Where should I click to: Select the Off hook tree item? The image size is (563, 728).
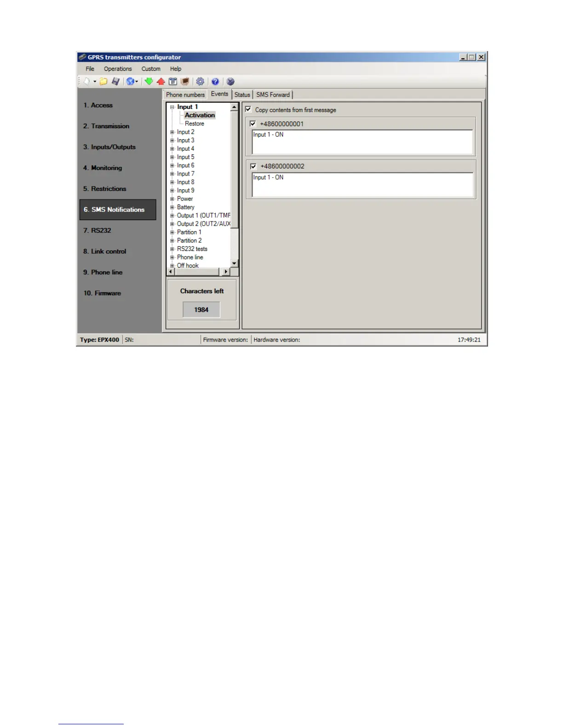(x=188, y=265)
